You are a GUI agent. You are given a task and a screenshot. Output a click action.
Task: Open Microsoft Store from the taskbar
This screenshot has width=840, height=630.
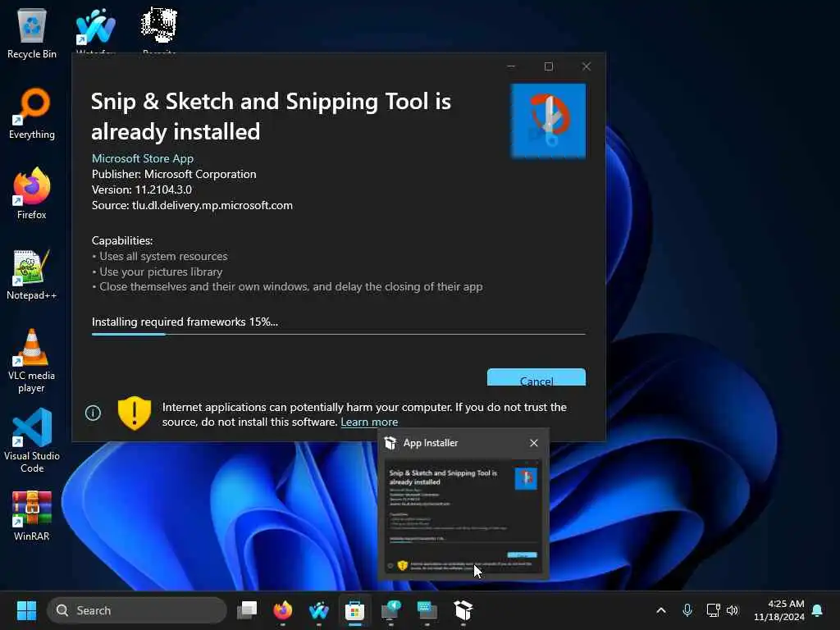coord(354,610)
